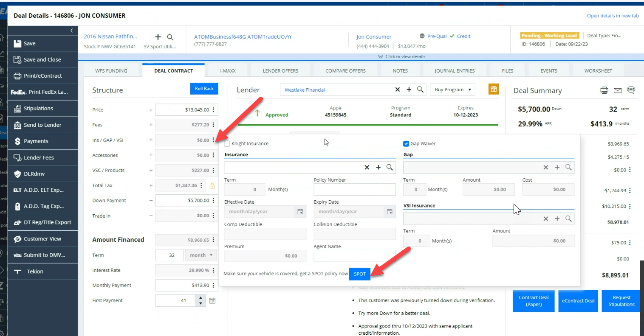The height and width of the screenshot is (336, 644).
Task: Expand Click to view details bar
Action: point(401,56)
